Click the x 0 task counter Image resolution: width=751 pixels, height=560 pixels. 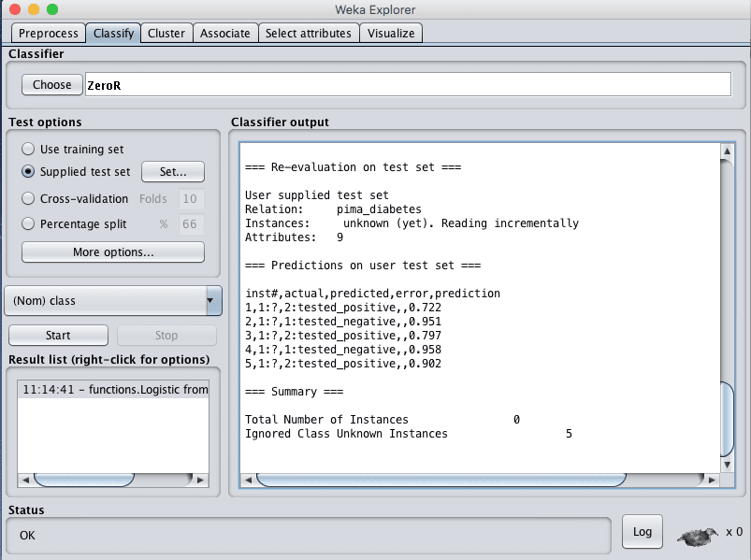pos(734,532)
